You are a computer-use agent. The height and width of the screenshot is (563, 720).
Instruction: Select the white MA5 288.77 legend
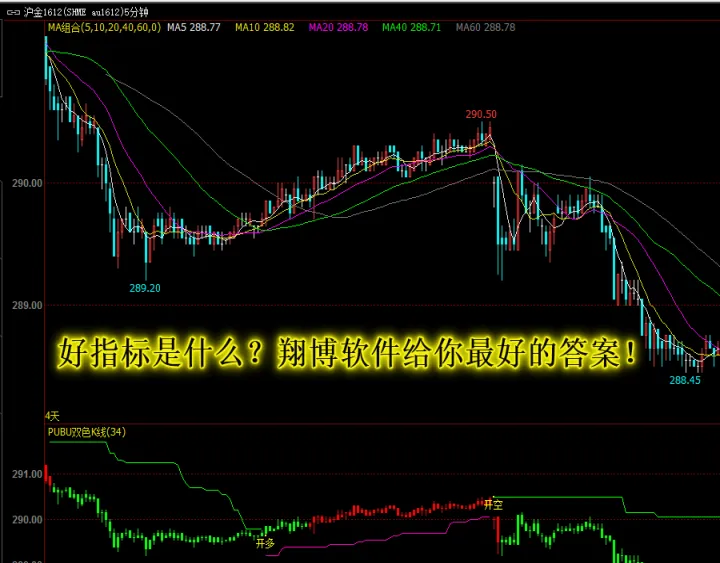194,27
